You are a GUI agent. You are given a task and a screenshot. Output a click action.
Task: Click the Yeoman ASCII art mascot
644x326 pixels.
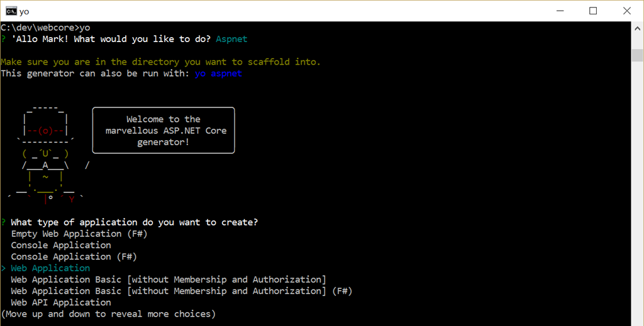[x=47, y=155]
